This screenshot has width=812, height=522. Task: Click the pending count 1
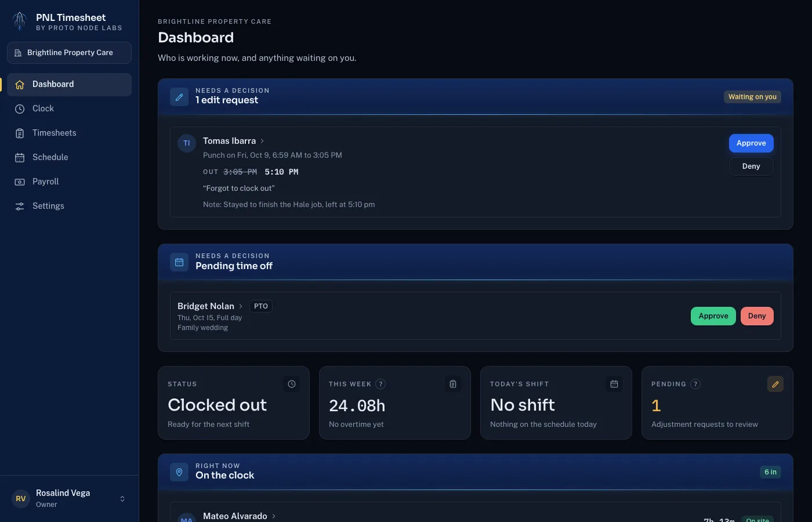click(656, 406)
